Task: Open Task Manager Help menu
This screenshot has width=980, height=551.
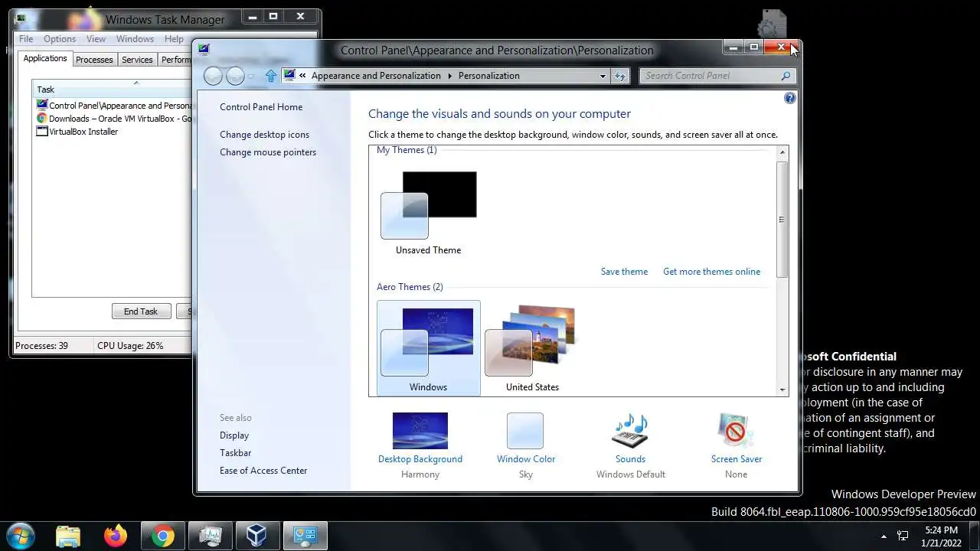Action: click(174, 39)
